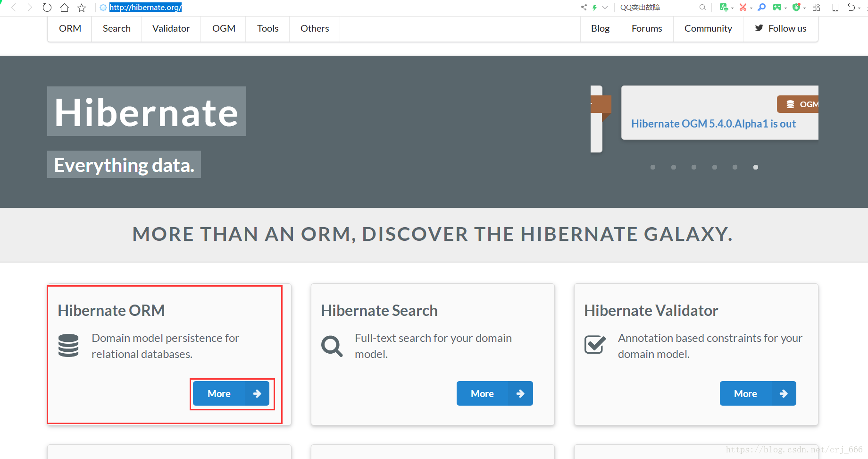Click the blue key password icon
This screenshot has height=459, width=868.
761,7
